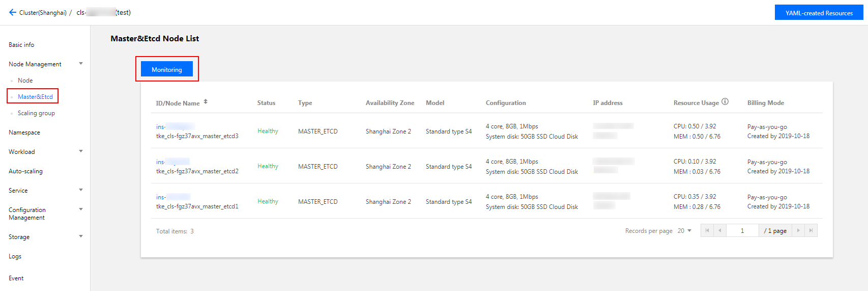Viewport: 868px width, 291px height.
Task: Expand the Service menu arrow
Action: [81, 190]
